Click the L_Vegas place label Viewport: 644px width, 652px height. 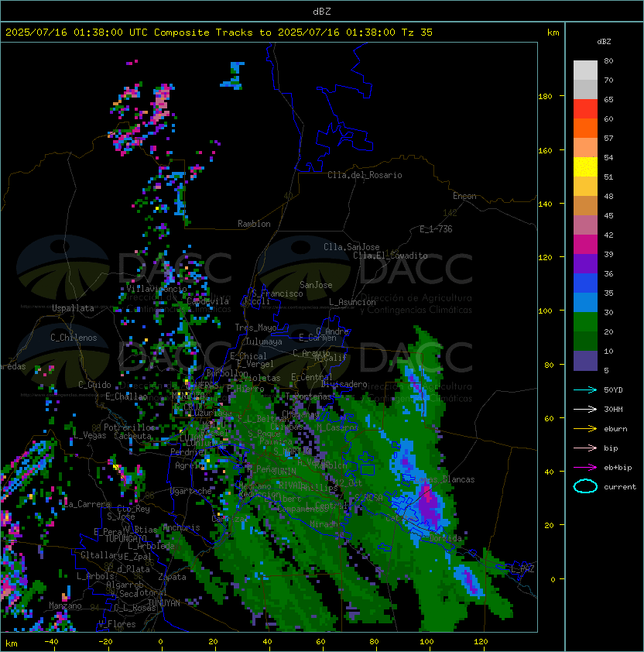90,435
